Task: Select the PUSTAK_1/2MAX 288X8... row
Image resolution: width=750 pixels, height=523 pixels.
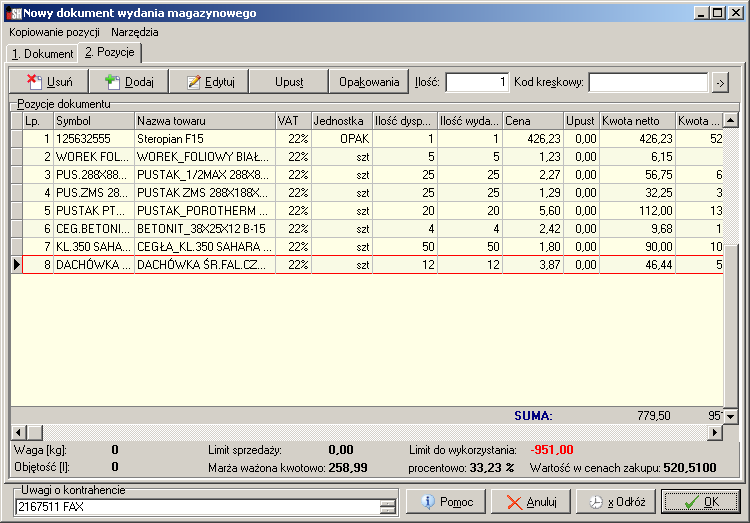Action: tap(367, 175)
